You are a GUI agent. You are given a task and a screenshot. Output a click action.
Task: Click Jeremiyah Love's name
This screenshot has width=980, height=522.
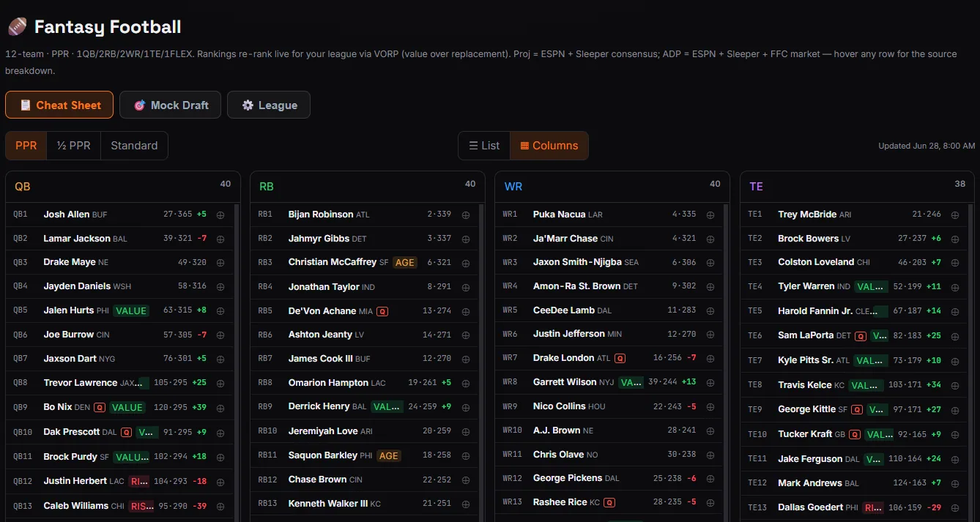(x=323, y=431)
